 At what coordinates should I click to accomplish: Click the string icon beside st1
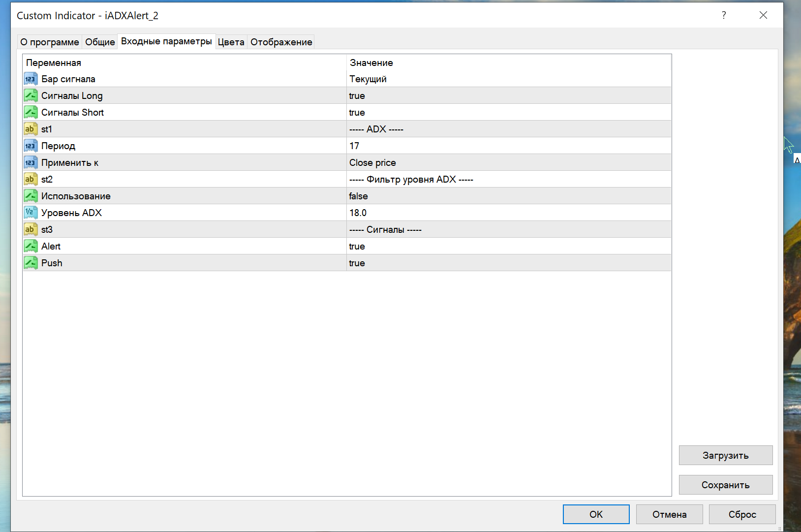(31, 129)
